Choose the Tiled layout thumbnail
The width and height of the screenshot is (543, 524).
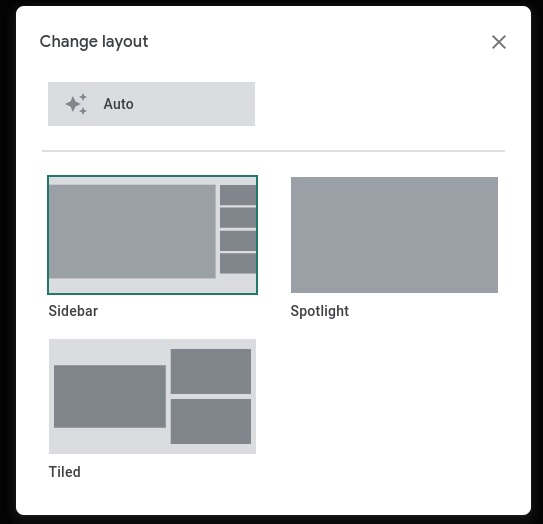pyautogui.click(x=152, y=396)
